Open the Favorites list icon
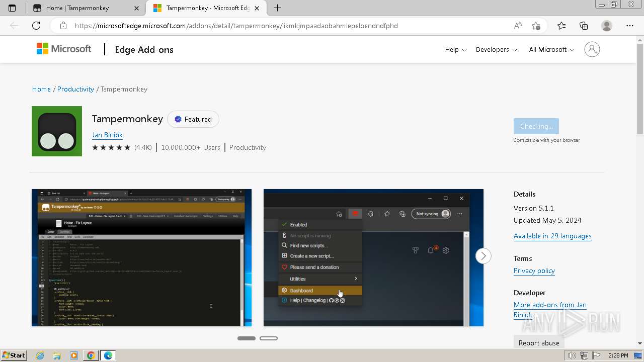Screen dimensions: 644x362 pyautogui.click(x=561, y=26)
